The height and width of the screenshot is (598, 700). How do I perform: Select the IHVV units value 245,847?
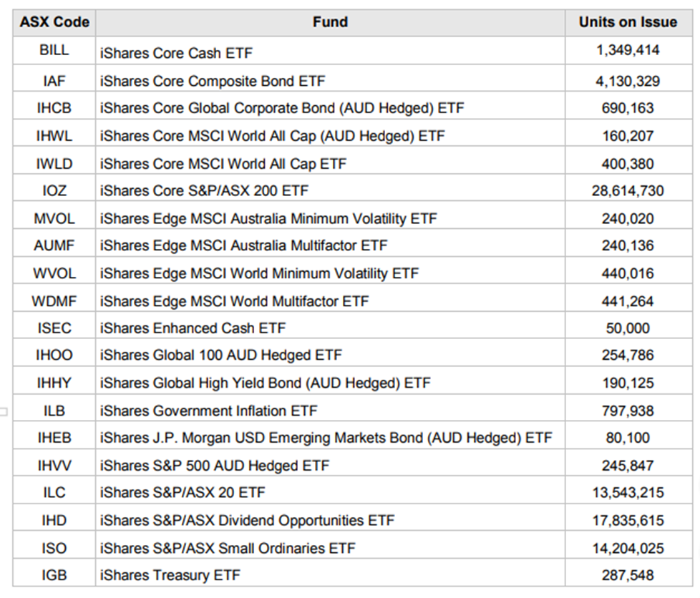coord(628,466)
